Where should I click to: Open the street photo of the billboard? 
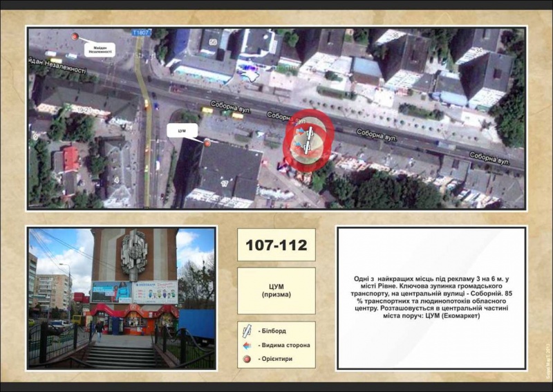click(x=122, y=298)
